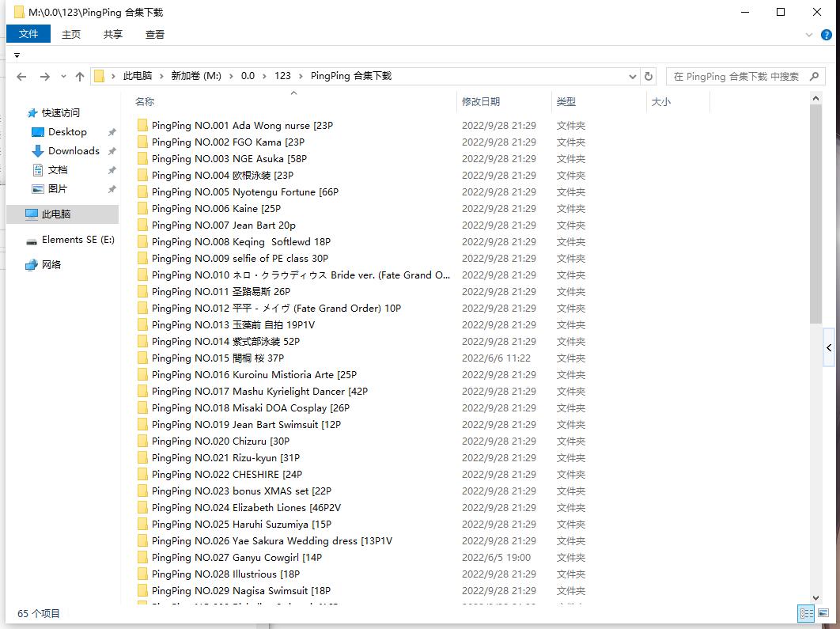
Task: Go up one folder level
Action: [80, 77]
